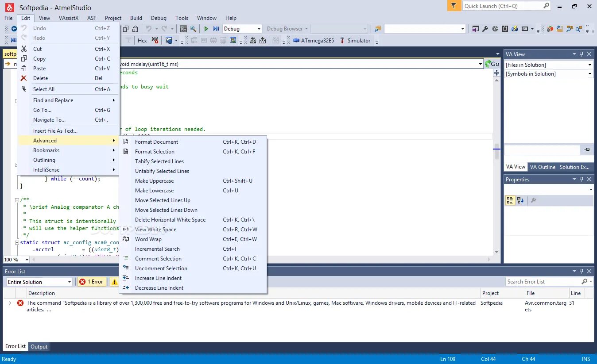This screenshot has width=597, height=364.
Task: Toggle Word Wrap in Advanced submenu
Action: tap(193, 239)
